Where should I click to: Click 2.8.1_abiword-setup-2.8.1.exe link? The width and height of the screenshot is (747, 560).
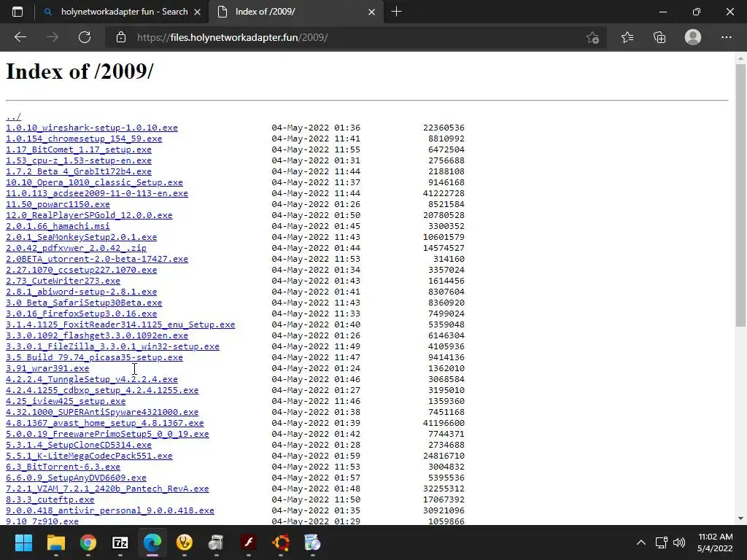tap(81, 292)
